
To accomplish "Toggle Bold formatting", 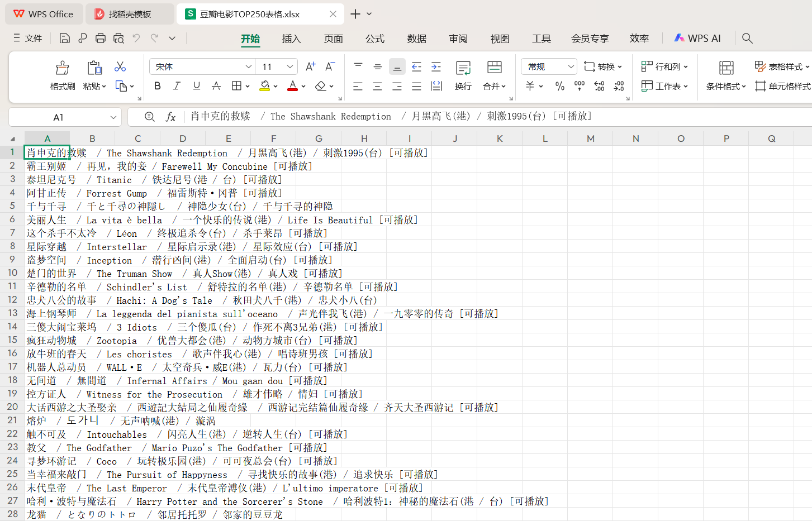I will [x=158, y=86].
